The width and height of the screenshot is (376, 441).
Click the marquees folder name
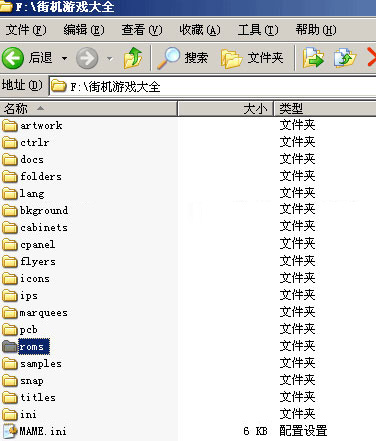44,313
